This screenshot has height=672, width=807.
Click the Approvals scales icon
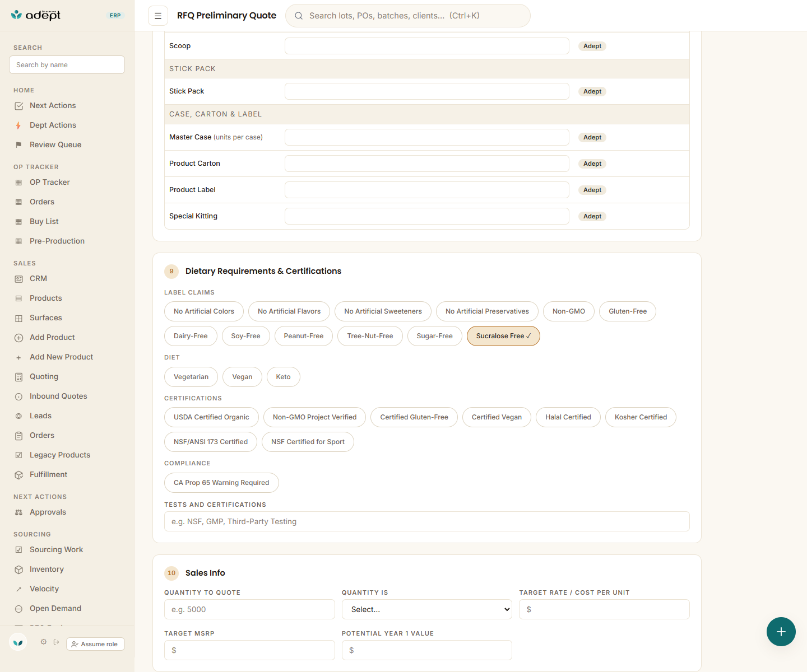(18, 512)
